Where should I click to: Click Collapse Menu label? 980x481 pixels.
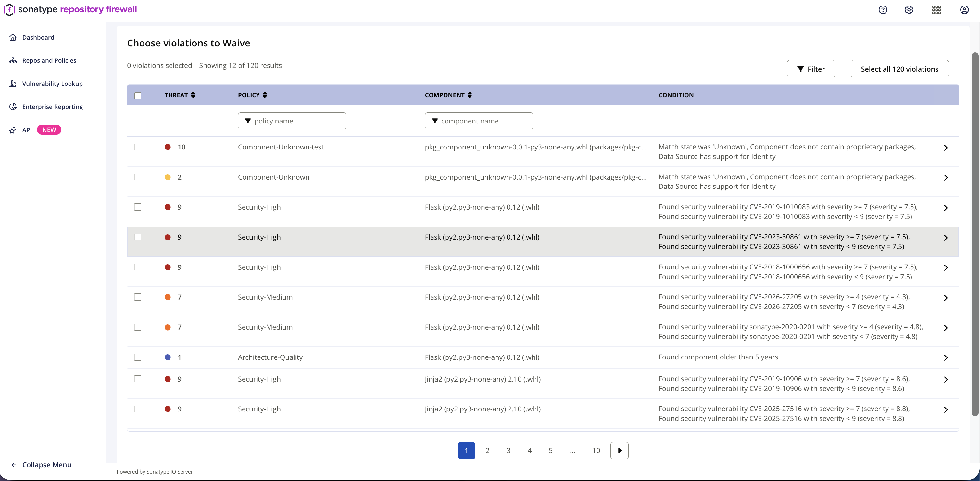(x=47, y=465)
